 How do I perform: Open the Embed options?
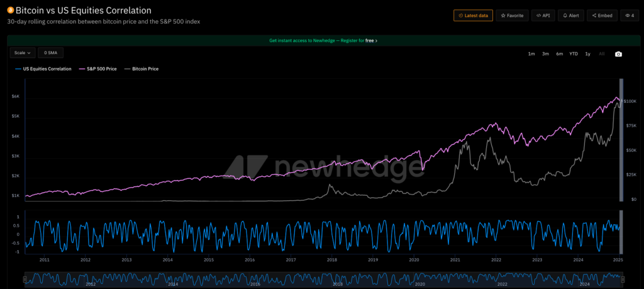tap(602, 16)
